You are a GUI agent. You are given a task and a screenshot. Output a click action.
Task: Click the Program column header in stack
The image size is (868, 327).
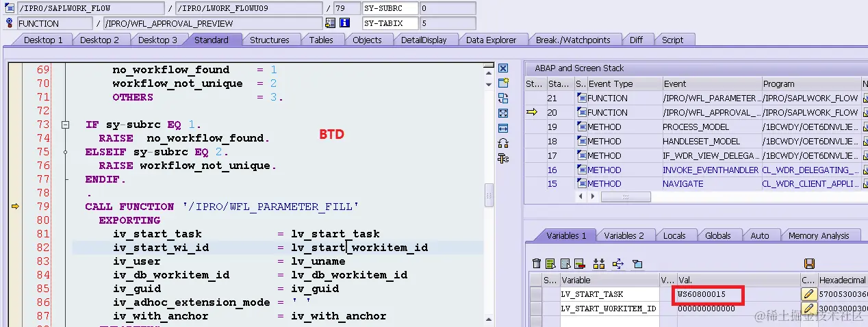[x=810, y=83]
